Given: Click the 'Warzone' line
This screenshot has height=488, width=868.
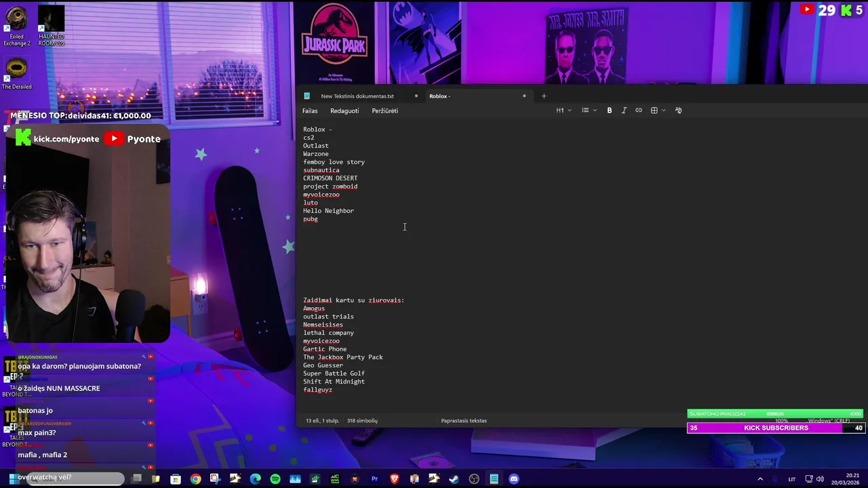Looking at the screenshot, I should pyautogui.click(x=316, y=154).
